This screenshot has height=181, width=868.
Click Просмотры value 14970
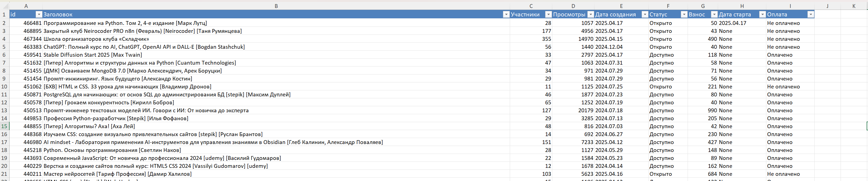(573, 39)
